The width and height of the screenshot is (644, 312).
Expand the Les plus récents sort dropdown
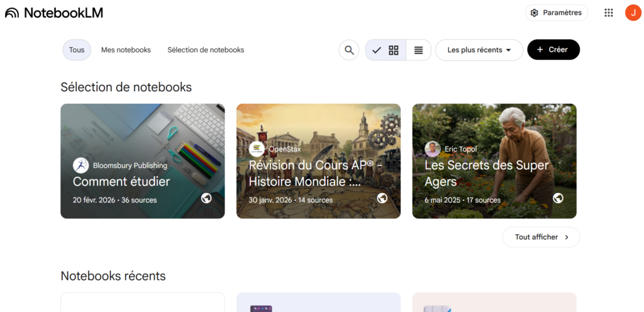[479, 50]
